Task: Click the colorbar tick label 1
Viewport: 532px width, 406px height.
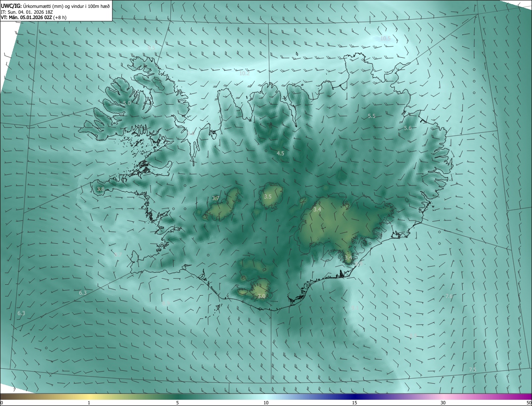Action: [89, 403]
